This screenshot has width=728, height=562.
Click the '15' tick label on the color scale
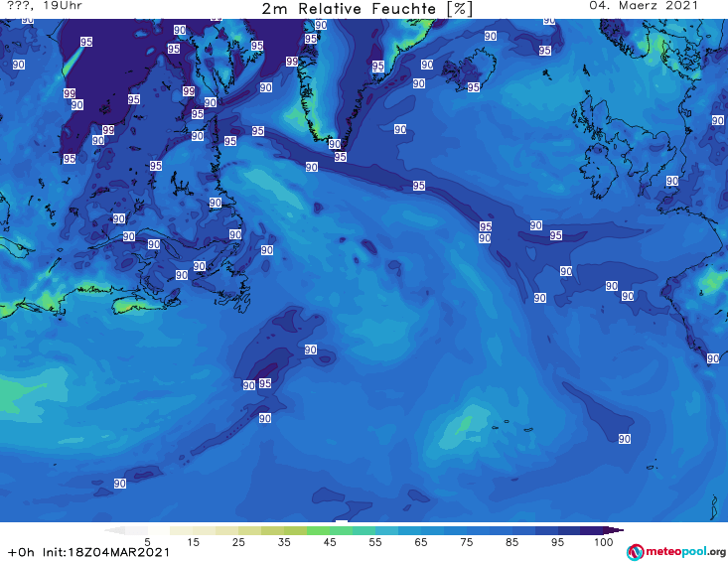193,542
